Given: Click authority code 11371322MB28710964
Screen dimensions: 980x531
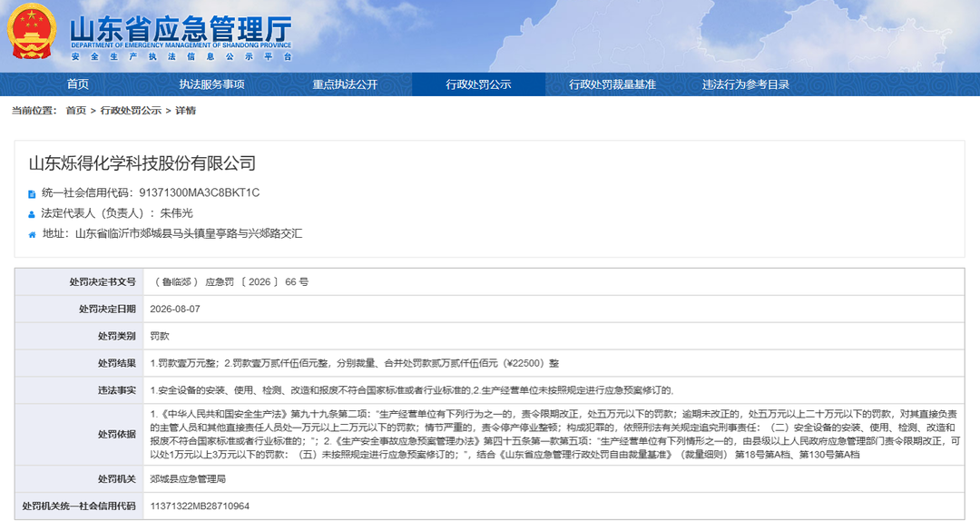Looking at the screenshot, I should pyautogui.click(x=200, y=506).
